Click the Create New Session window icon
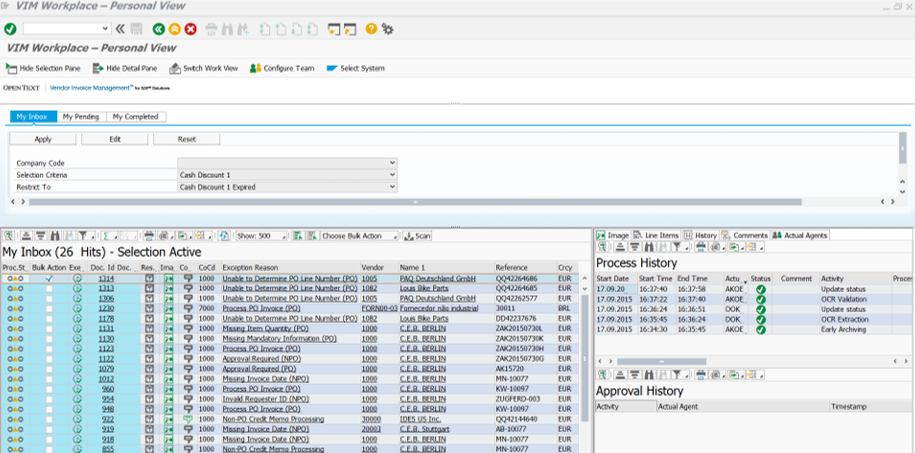Viewport: 915px width, 453px height. click(334, 29)
